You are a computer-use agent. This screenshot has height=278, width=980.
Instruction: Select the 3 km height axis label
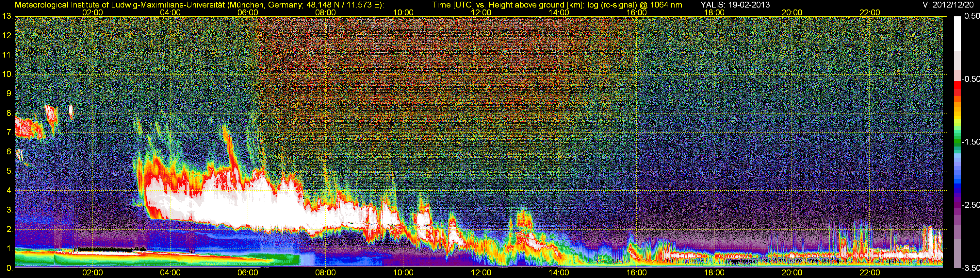(9, 210)
